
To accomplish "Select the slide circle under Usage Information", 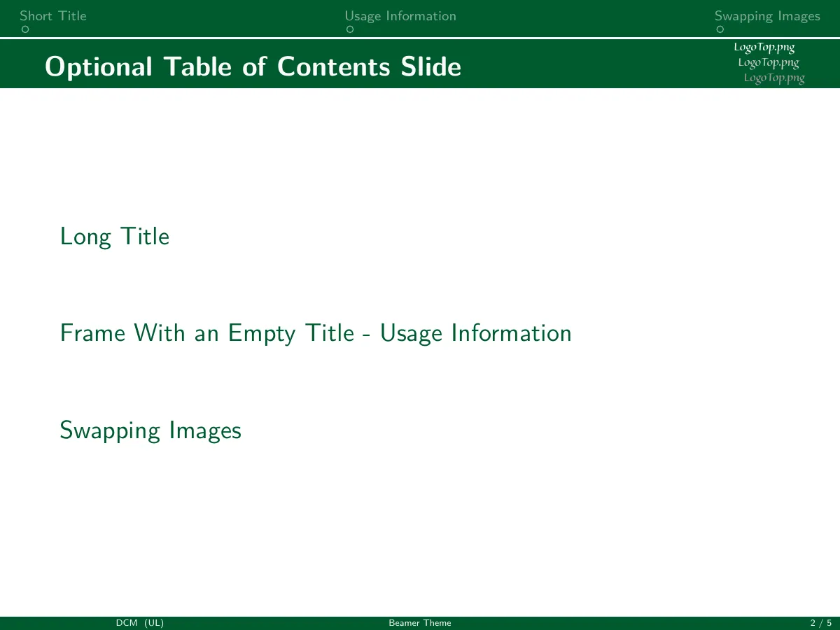I will point(350,30).
